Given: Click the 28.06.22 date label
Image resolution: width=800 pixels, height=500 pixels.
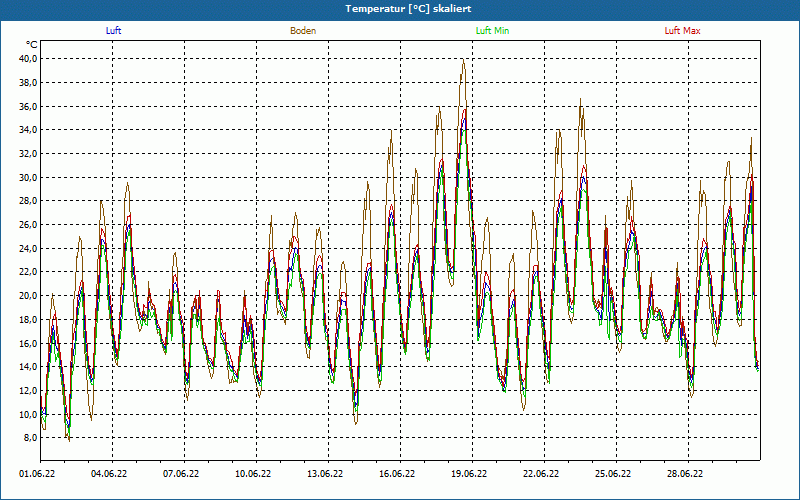Looking at the screenshot, I should point(685,474).
